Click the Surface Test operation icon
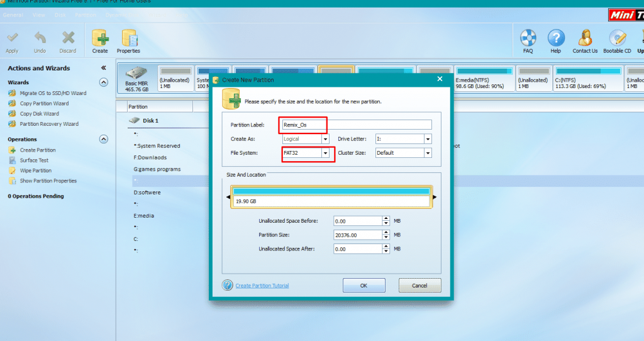 pyautogui.click(x=13, y=160)
